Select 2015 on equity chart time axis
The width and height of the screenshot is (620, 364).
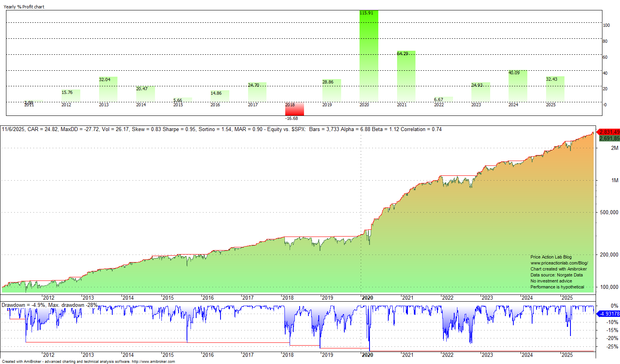[x=168, y=298]
